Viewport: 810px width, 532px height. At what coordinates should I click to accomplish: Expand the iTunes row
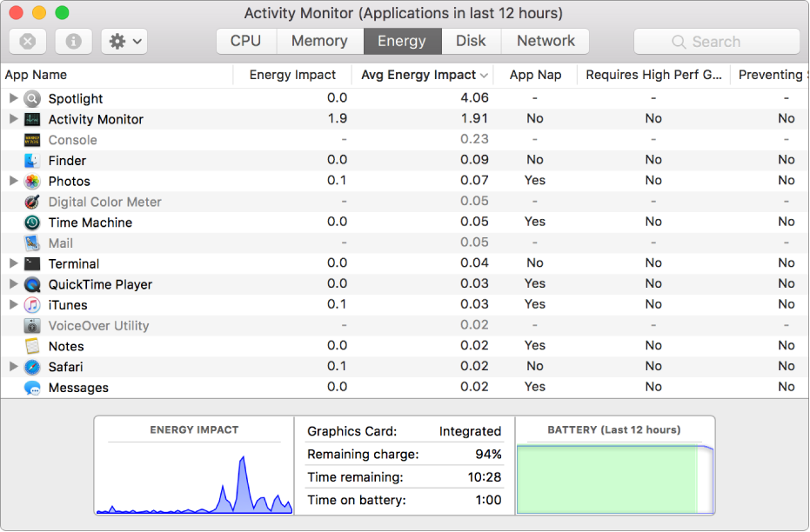13,304
